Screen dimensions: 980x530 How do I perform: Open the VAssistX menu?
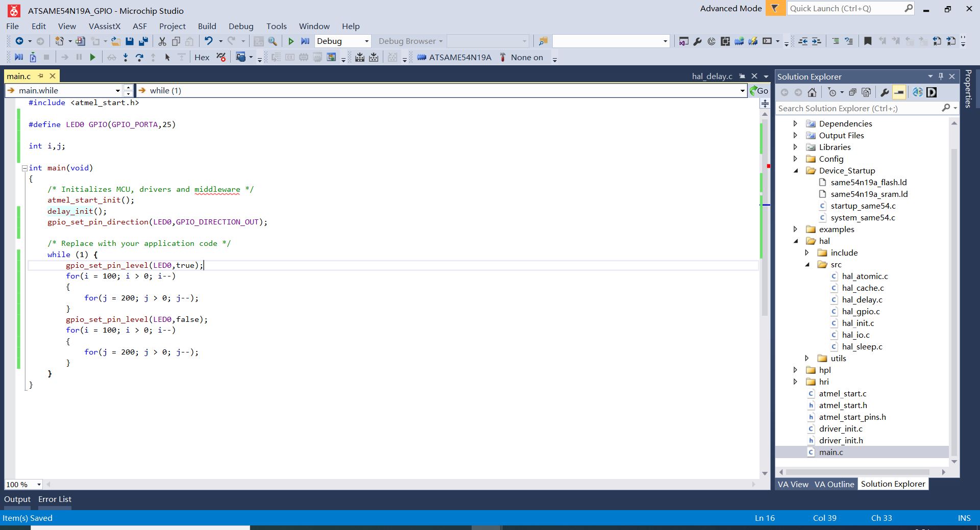(x=105, y=26)
